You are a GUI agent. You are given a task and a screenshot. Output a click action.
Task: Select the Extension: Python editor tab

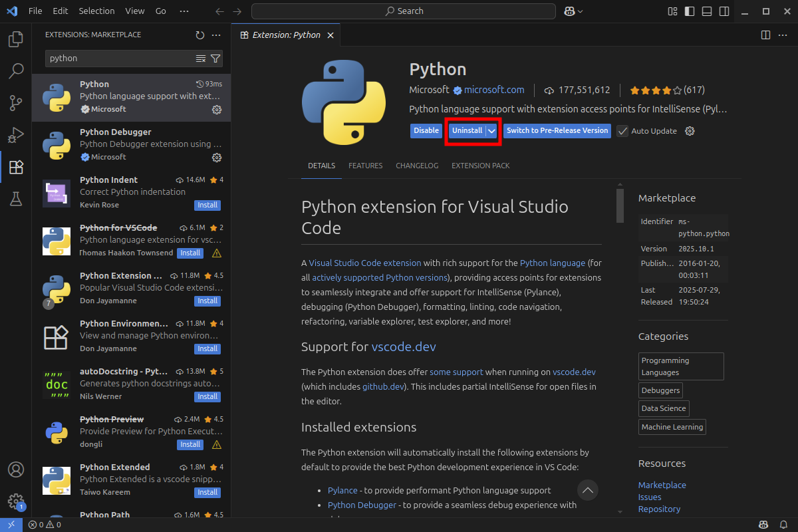(x=287, y=35)
